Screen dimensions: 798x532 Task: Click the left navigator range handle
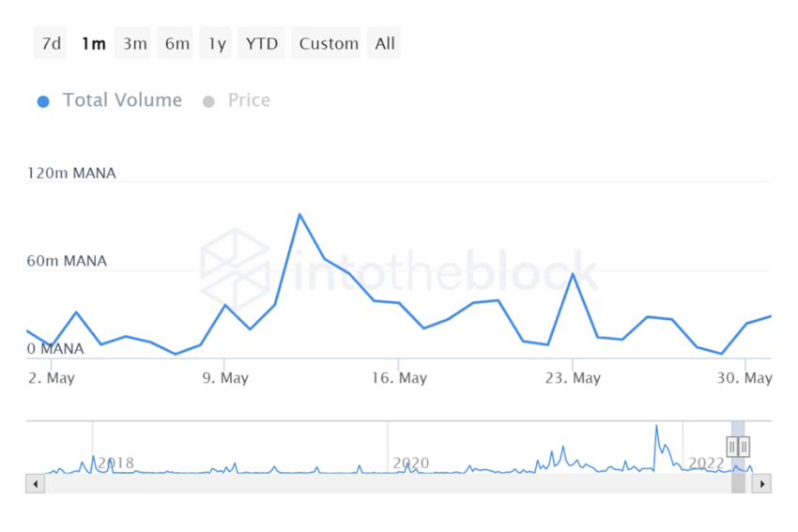click(732, 447)
